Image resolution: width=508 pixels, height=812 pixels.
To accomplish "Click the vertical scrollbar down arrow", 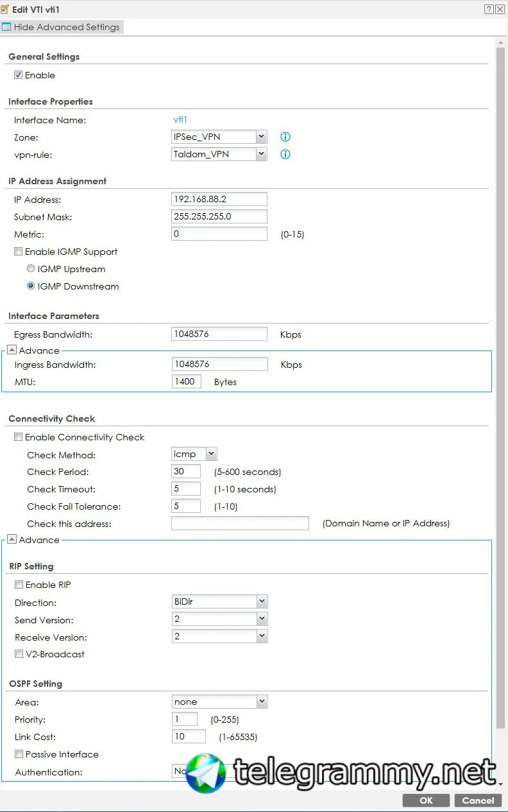I will [501, 782].
